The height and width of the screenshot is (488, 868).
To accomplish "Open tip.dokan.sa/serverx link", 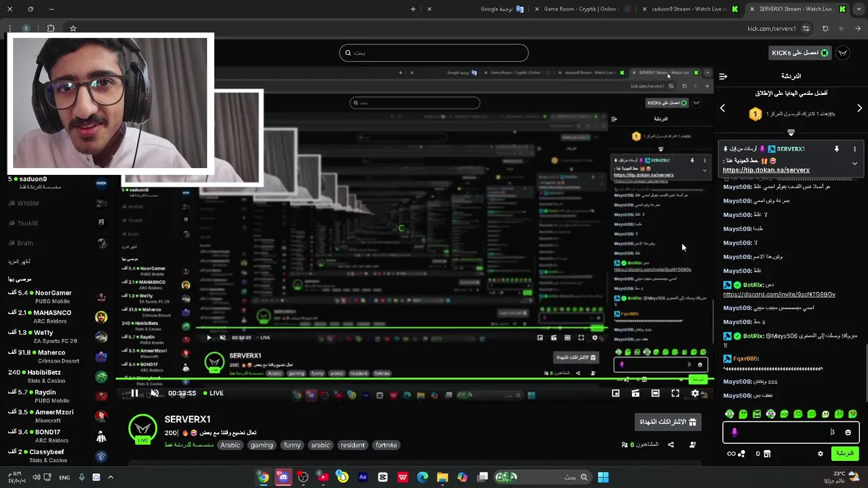I will click(x=766, y=170).
